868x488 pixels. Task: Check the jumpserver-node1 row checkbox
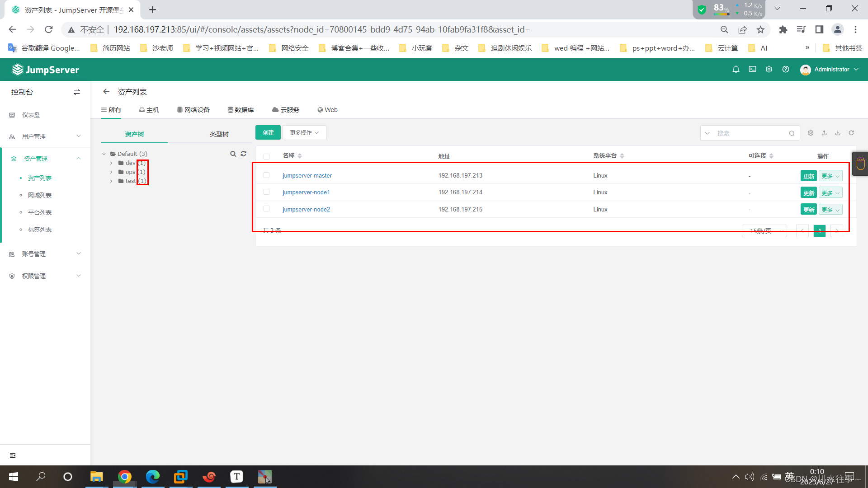pyautogui.click(x=267, y=192)
